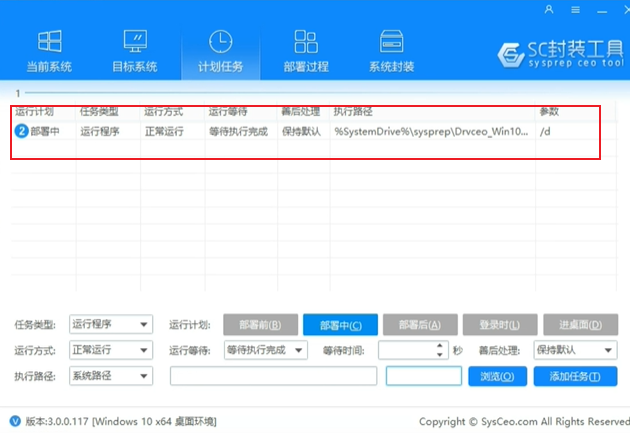The image size is (630, 433).
Task: Click the 运行等待 column header
Action: pyautogui.click(x=228, y=112)
